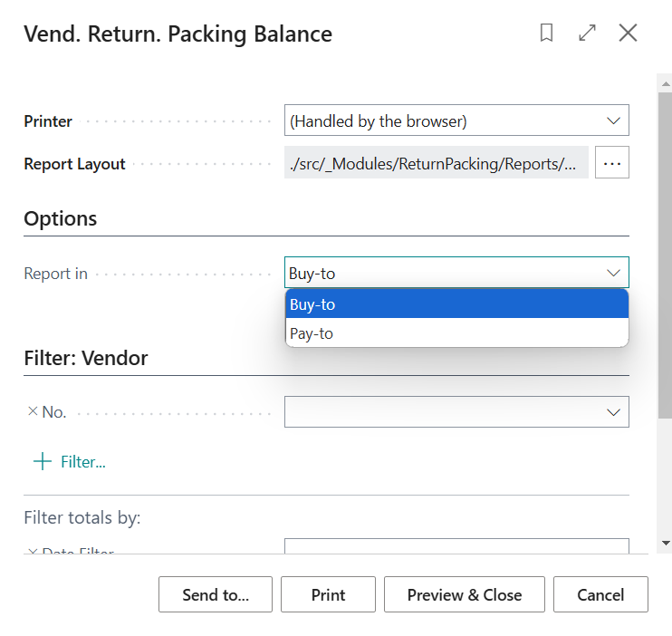672x636 pixels.
Task: Click the Printer label
Action: (x=48, y=121)
